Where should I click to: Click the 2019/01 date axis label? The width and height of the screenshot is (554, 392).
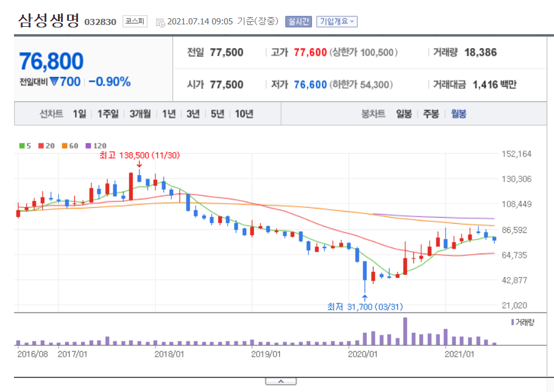(266, 354)
